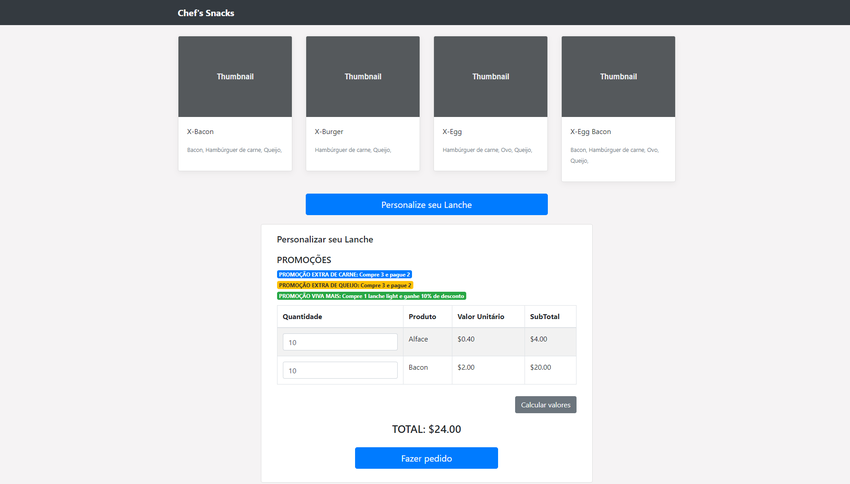This screenshot has width=850, height=484.
Task: Click the blue Extra de Carne promotion badge
Action: [344, 274]
